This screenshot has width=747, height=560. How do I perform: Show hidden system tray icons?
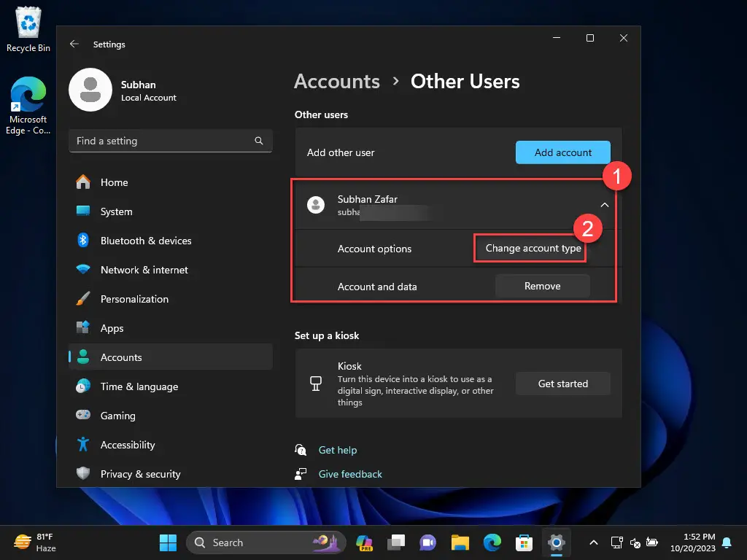pyautogui.click(x=594, y=542)
